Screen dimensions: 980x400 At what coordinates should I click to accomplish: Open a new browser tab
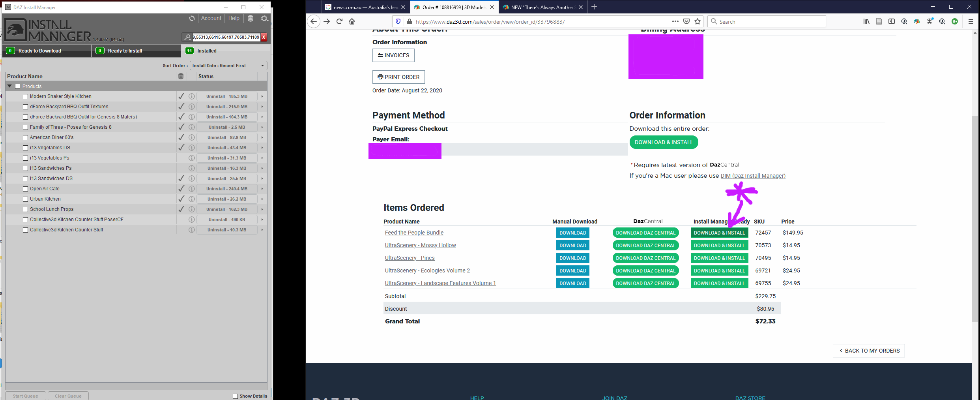(594, 7)
